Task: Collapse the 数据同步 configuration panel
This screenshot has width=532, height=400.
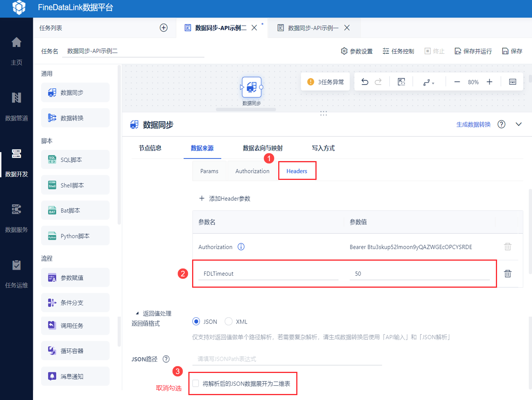Action: (518, 124)
